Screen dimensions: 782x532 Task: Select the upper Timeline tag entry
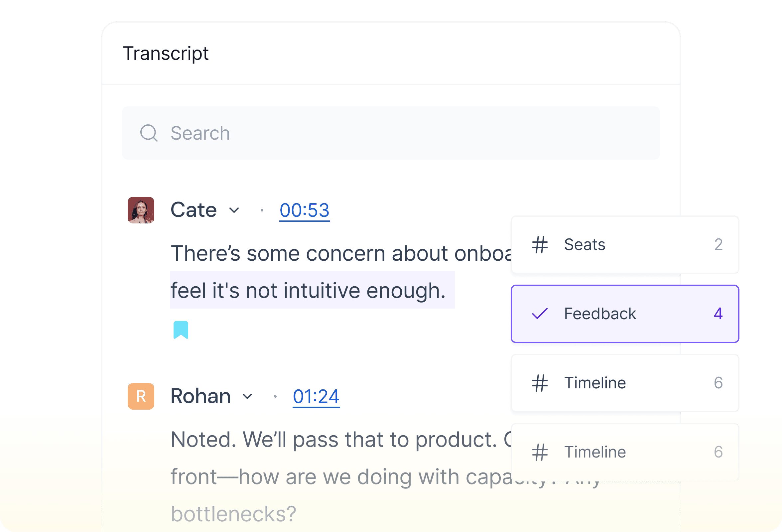625,383
